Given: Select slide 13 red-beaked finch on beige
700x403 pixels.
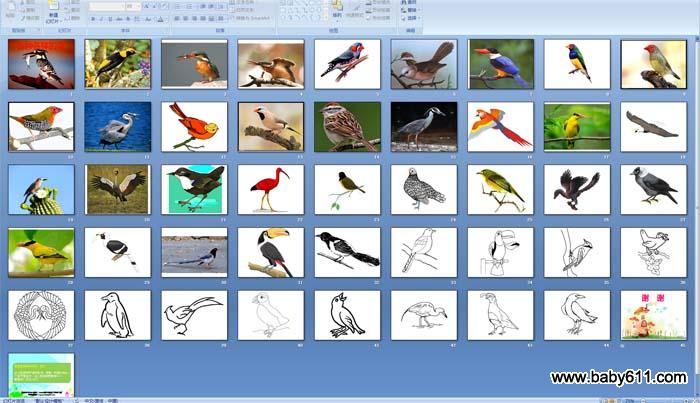Looking at the screenshot, I should pos(271,127).
